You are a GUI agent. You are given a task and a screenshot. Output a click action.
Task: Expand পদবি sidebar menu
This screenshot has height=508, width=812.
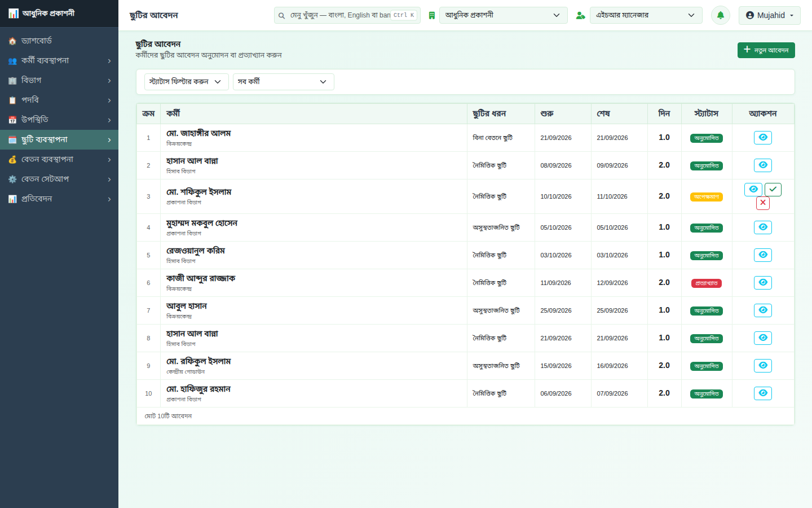[59, 100]
